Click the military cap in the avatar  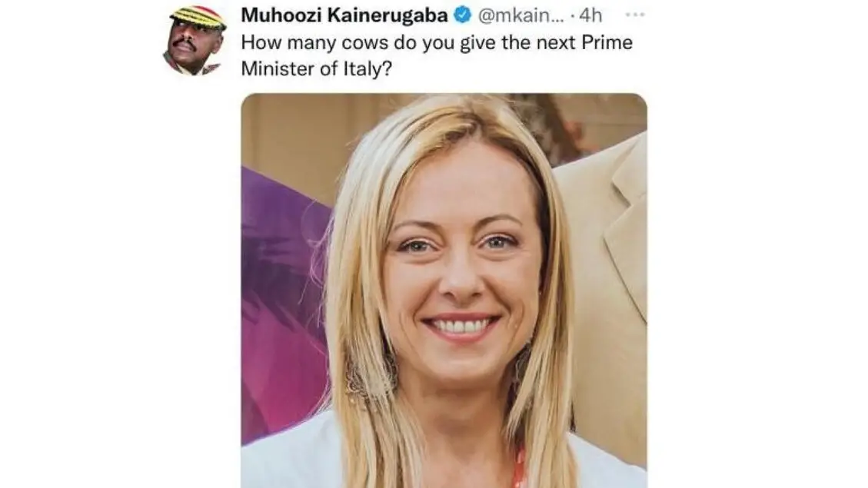pos(198,17)
